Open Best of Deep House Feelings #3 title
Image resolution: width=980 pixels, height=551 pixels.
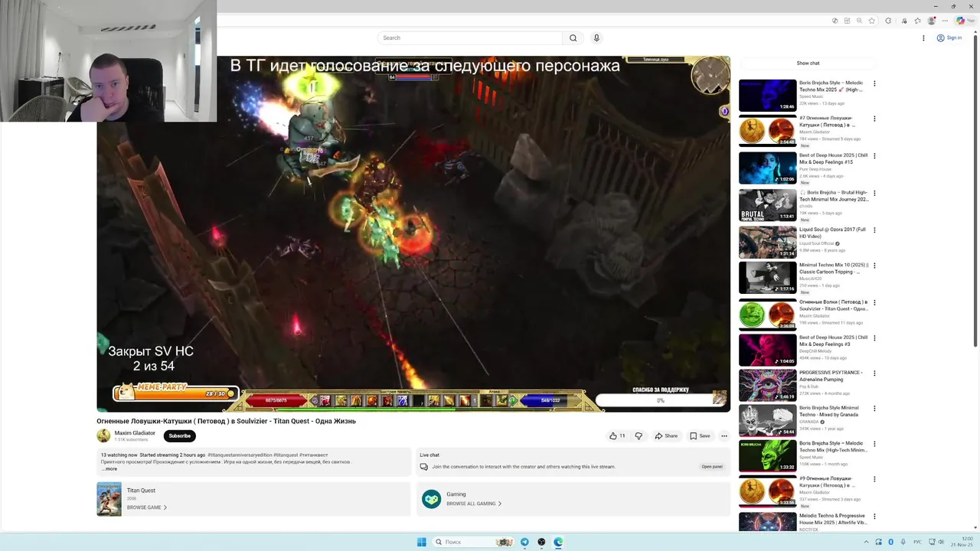tap(833, 340)
